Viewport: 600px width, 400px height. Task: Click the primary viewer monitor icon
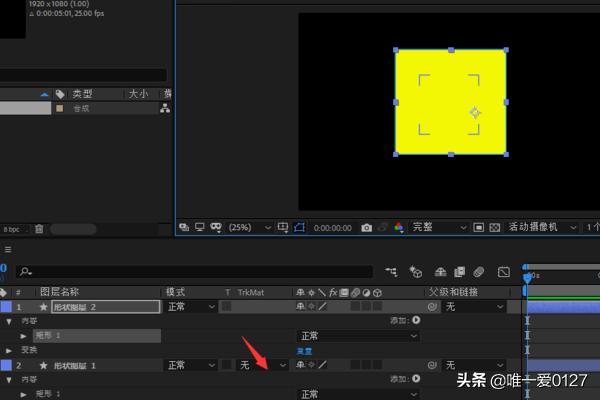199,227
